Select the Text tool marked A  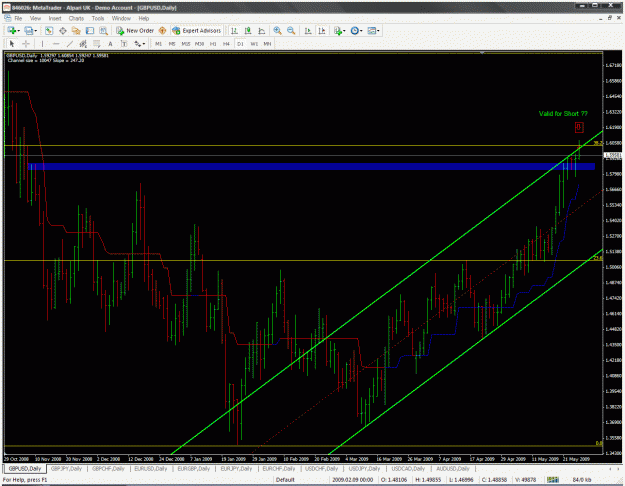110,44
